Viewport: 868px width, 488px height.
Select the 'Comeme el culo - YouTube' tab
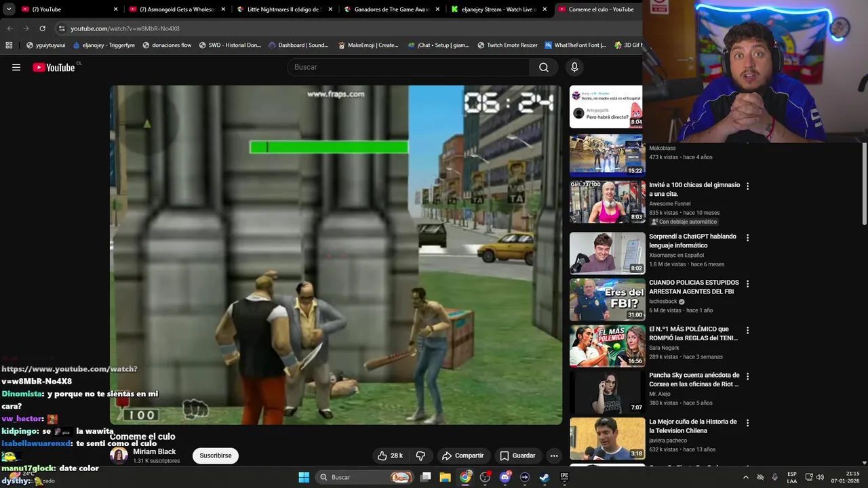point(598,9)
